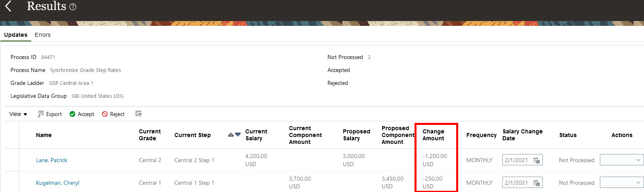
Task: Sort Current Step column ascending
Action: [x=231, y=135]
